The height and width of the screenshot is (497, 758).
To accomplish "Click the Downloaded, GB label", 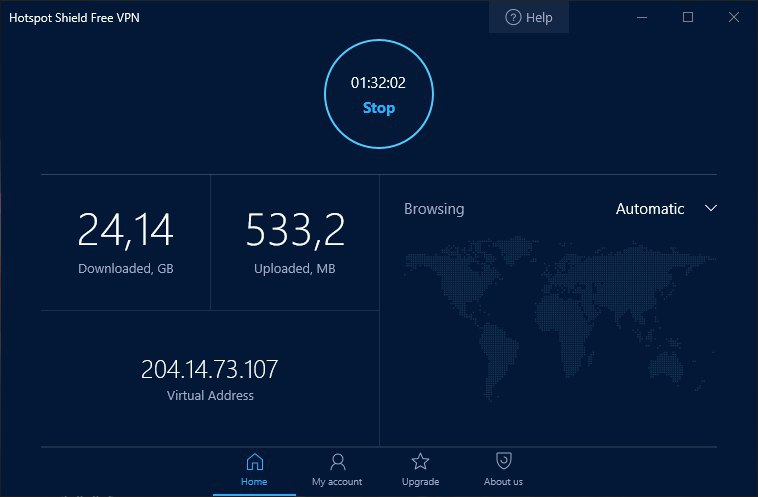I will point(126,268).
